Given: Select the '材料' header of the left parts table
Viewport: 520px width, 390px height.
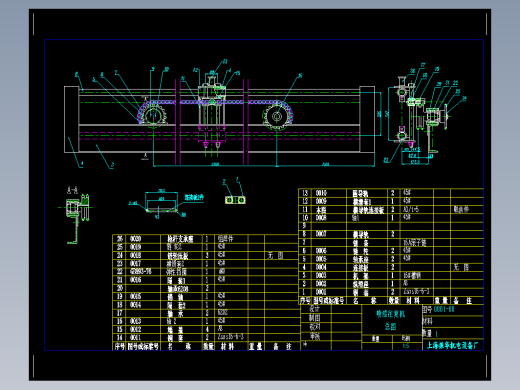Looking at the screenshot, I should 227,346.
